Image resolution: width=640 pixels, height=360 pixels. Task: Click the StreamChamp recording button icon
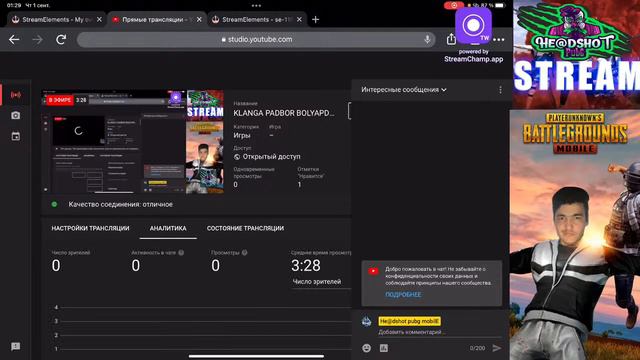click(473, 25)
